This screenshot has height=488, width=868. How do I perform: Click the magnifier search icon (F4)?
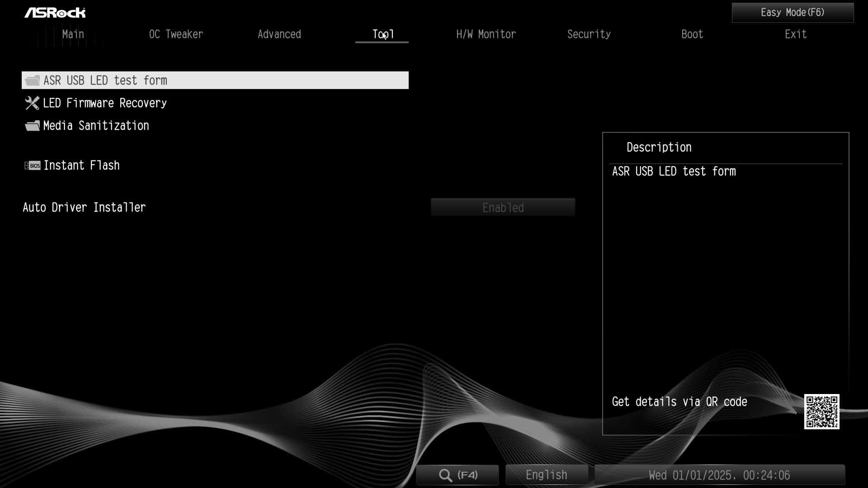[x=445, y=475]
